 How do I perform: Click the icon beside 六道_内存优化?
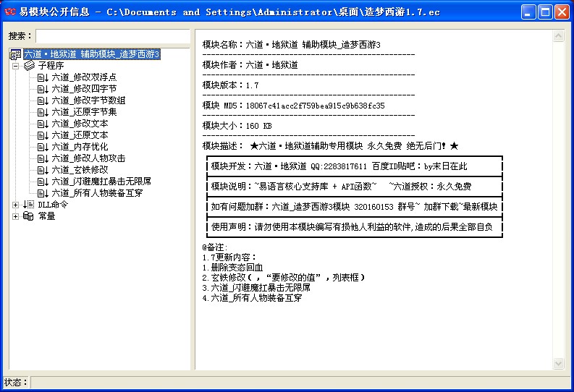43,147
